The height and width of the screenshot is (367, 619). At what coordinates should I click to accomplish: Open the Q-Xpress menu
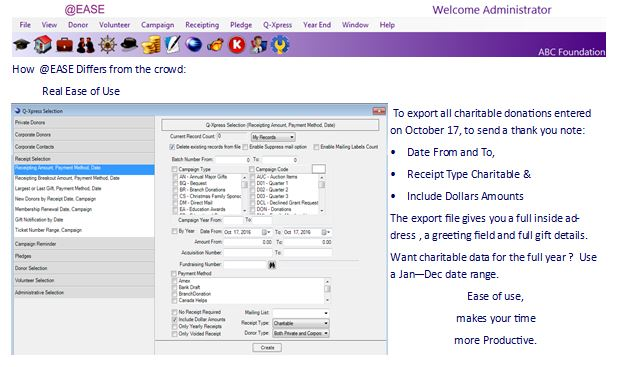278,24
